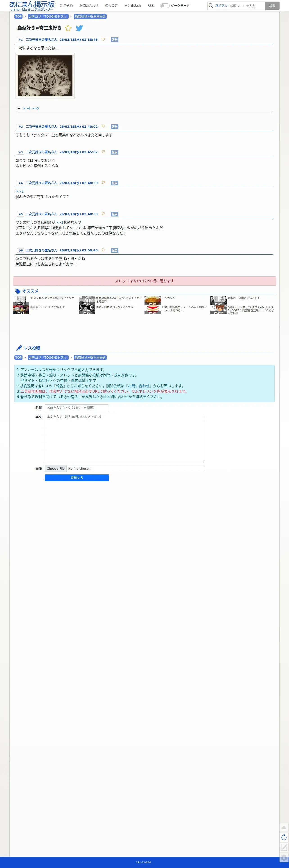Reload the thread with the circular arrow button

point(284,837)
